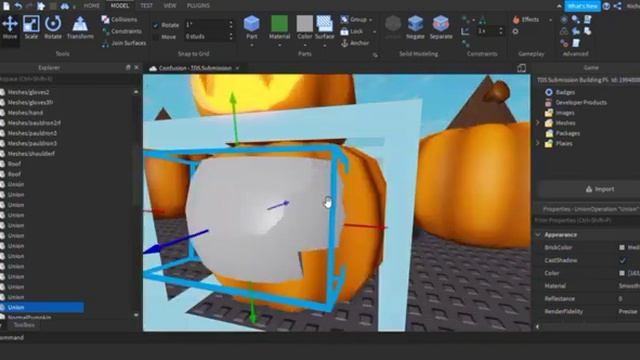Toggle the CastShadow checkbox
Viewport: 640px width, 360px height.
pos(622,260)
